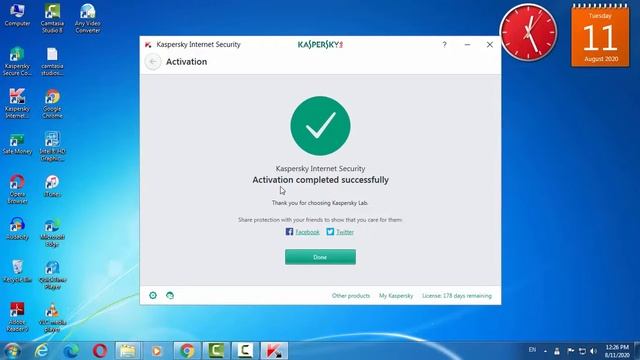Close the Kaspersky Internet Security window

pyautogui.click(x=490, y=44)
